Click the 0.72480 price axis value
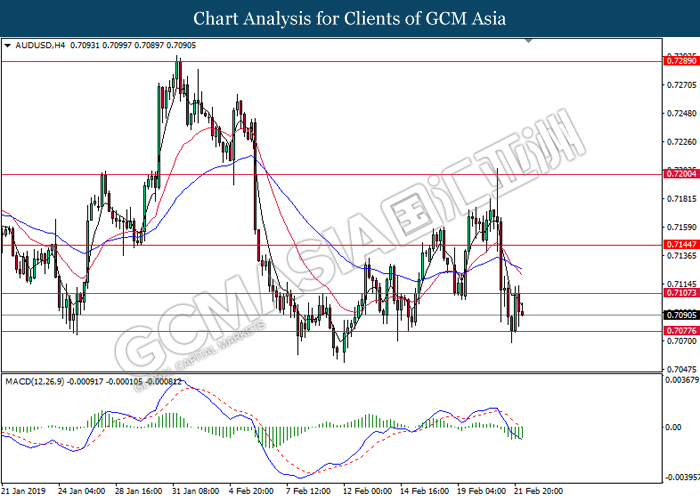700x500 pixels. (x=681, y=113)
